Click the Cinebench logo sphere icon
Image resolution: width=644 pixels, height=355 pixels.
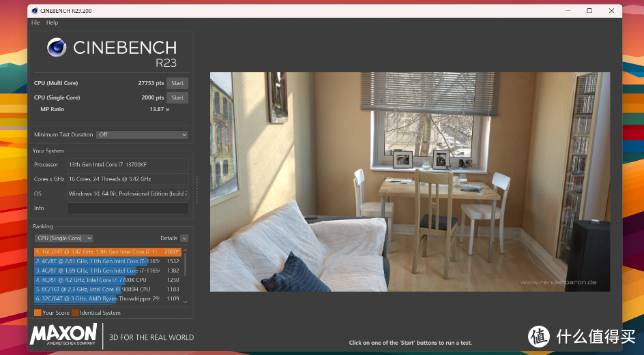pyautogui.click(x=57, y=48)
